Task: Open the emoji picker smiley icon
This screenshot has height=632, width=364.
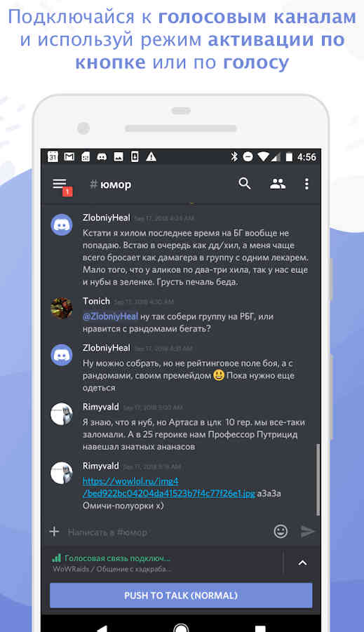Action: pyautogui.click(x=281, y=531)
